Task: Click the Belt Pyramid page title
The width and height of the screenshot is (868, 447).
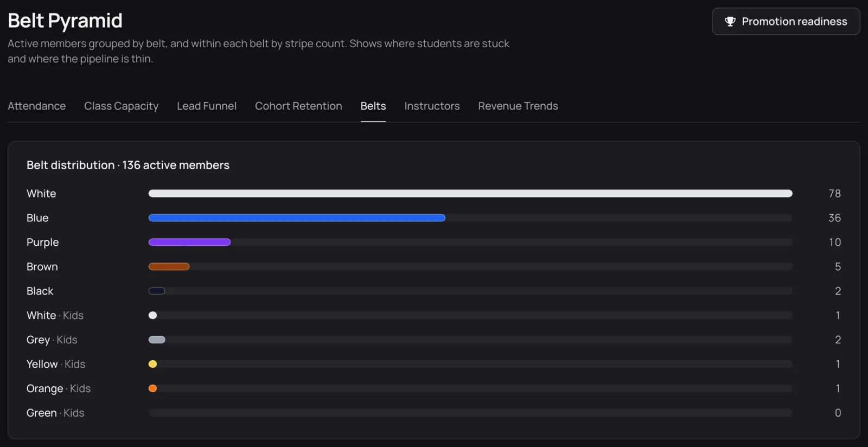Action: 65,21
